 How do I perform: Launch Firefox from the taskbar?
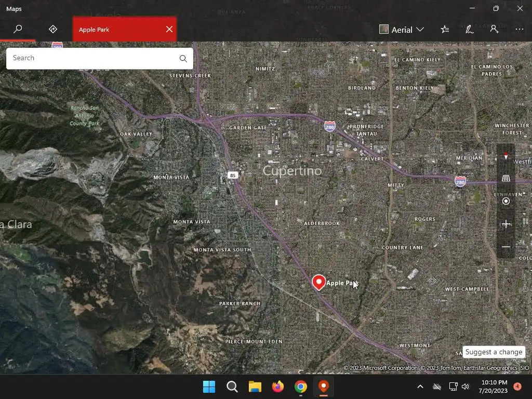click(278, 387)
